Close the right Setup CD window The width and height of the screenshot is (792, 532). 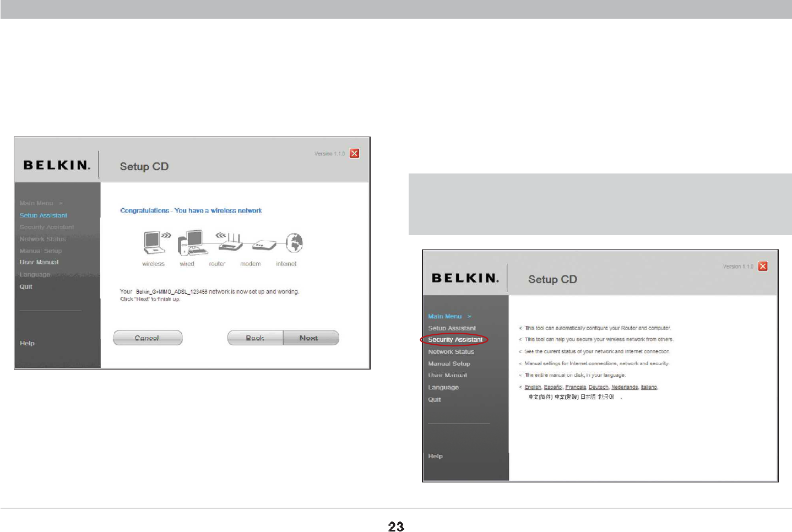tap(763, 267)
